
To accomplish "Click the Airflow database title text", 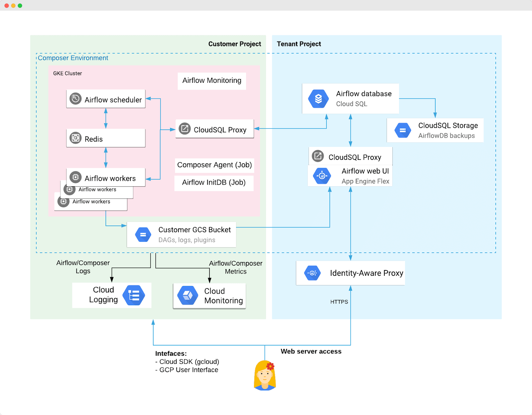I will [x=364, y=94].
